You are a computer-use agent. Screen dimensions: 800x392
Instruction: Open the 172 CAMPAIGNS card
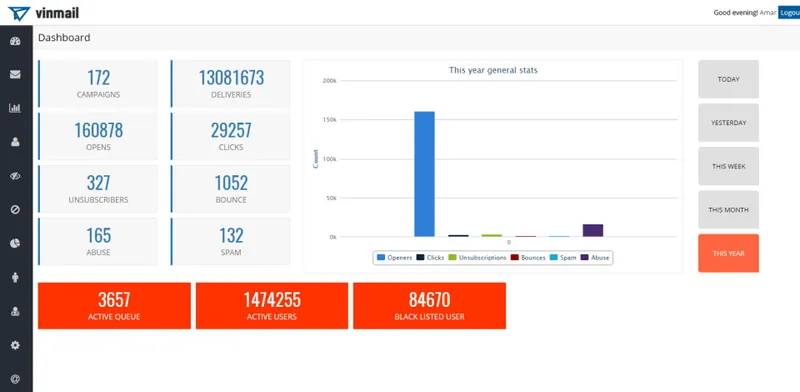[98, 84]
